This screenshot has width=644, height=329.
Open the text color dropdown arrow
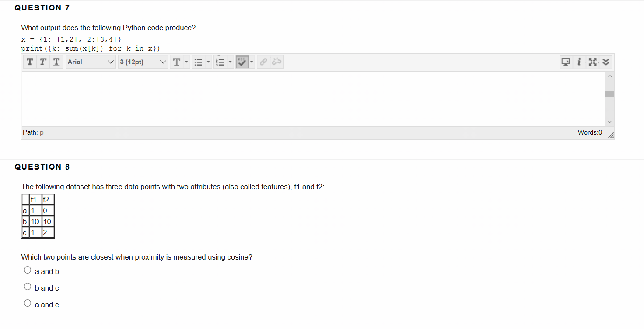(x=186, y=62)
